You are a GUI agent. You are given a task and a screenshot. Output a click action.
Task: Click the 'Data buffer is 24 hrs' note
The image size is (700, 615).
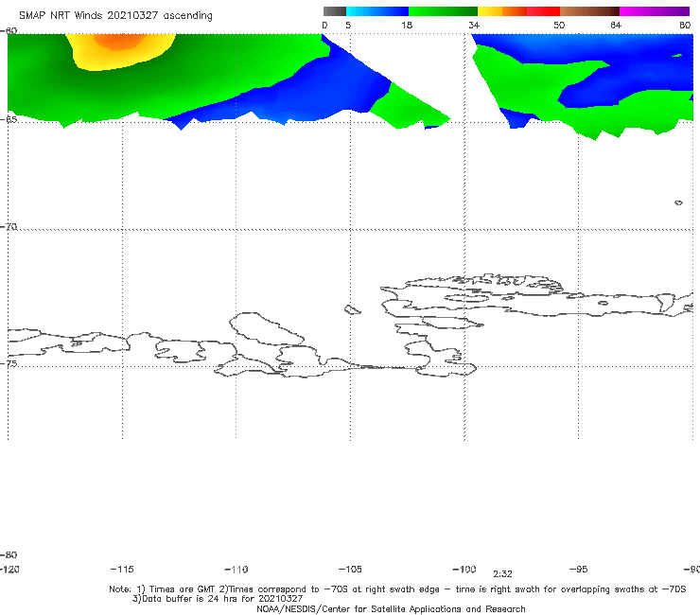218,599
